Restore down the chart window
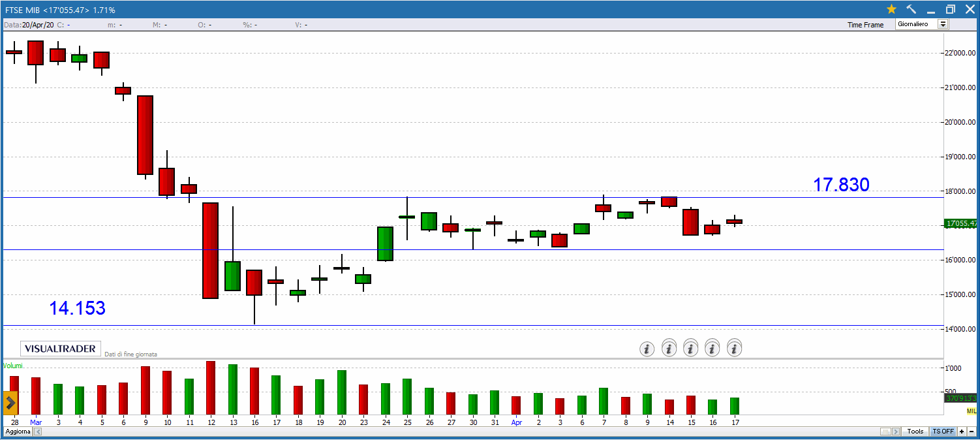 [x=950, y=9]
